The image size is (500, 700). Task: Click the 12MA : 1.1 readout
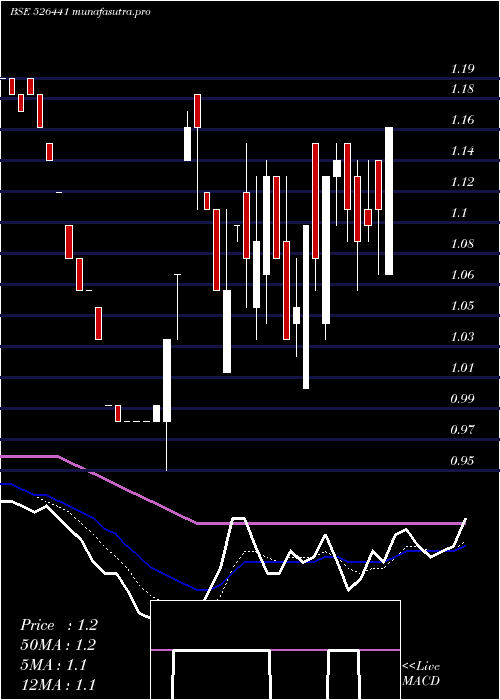click(x=58, y=684)
